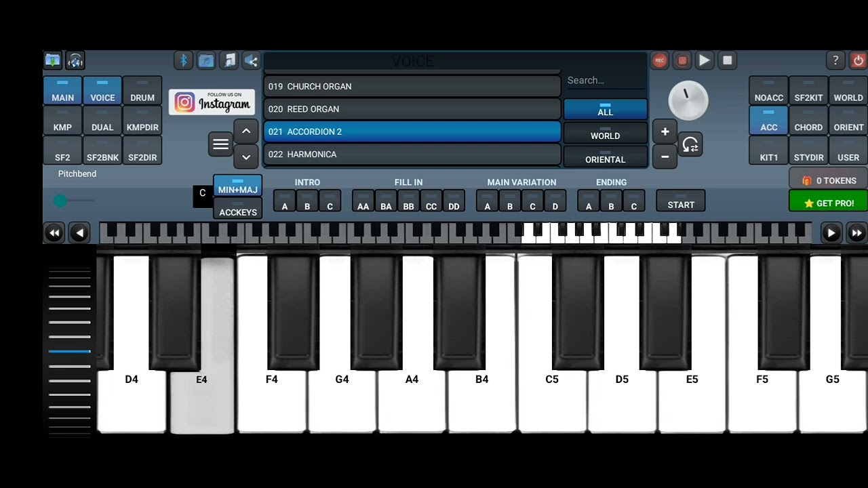Click the voice list down chevron
868x488 pixels.
(x=246, y=157)
